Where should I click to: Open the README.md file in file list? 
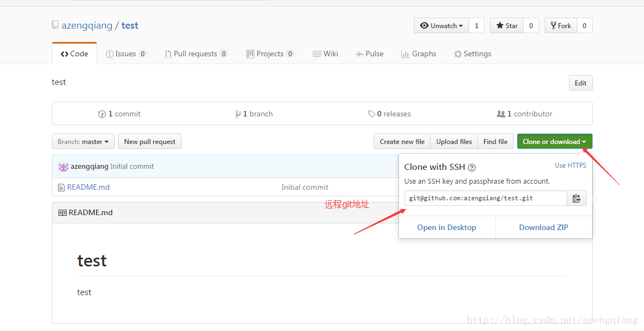pos(88,187)
